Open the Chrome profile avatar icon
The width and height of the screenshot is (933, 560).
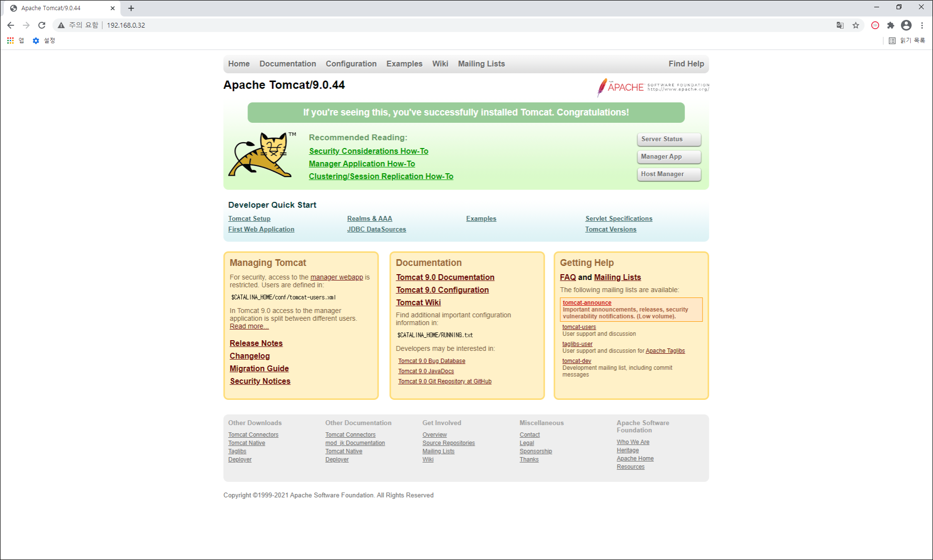coord(906,25)
